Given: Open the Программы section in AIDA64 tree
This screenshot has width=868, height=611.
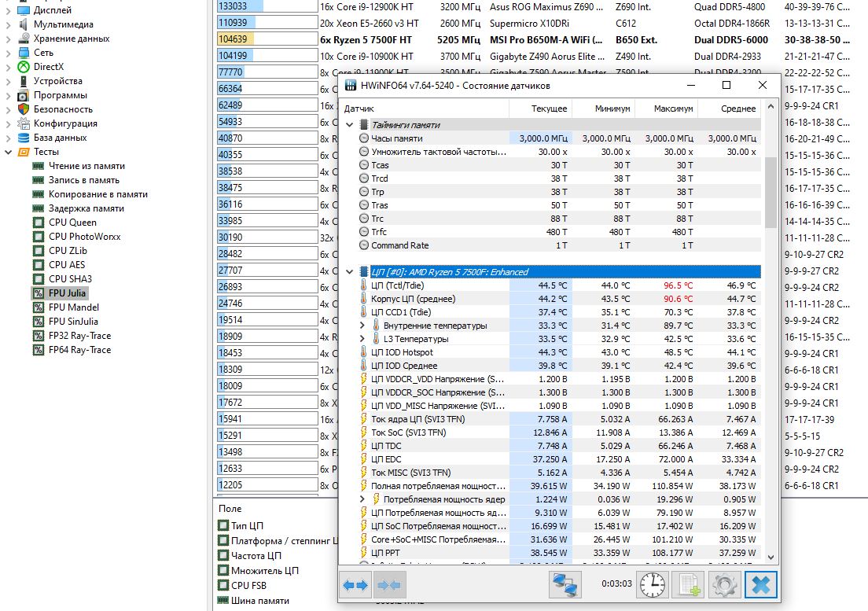Looking at the screenshot, I should coord(60,95).
